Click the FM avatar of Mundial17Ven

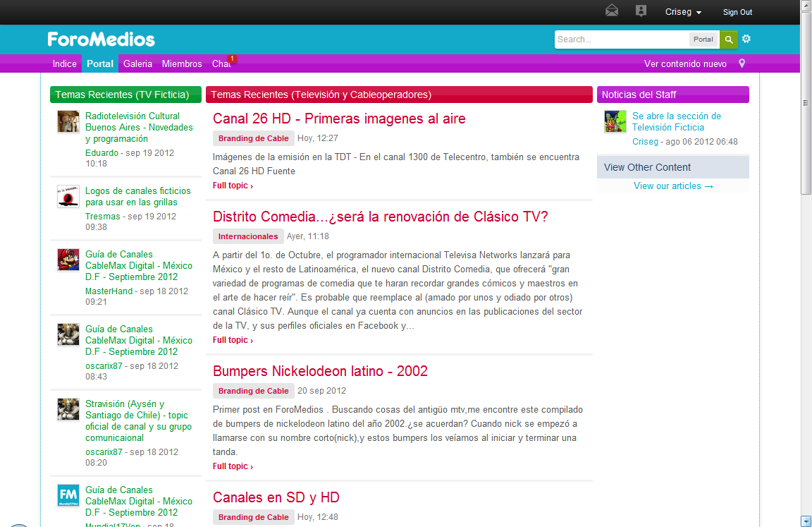68,495
